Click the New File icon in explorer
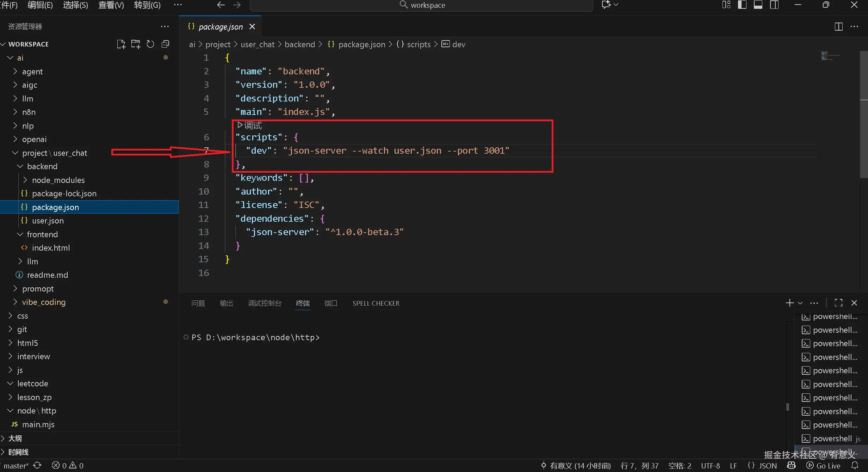Screen dimensions: 868x472 click(x=121, y=44)
